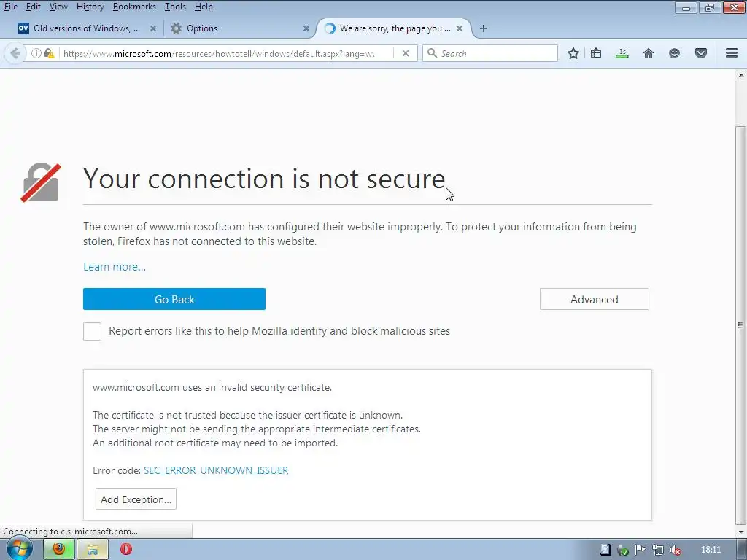The image size is (747, 560).
Task: Click the SEC_ERROR_UNKNOWN_ISSUER error code link
Action: click(216, 470)
